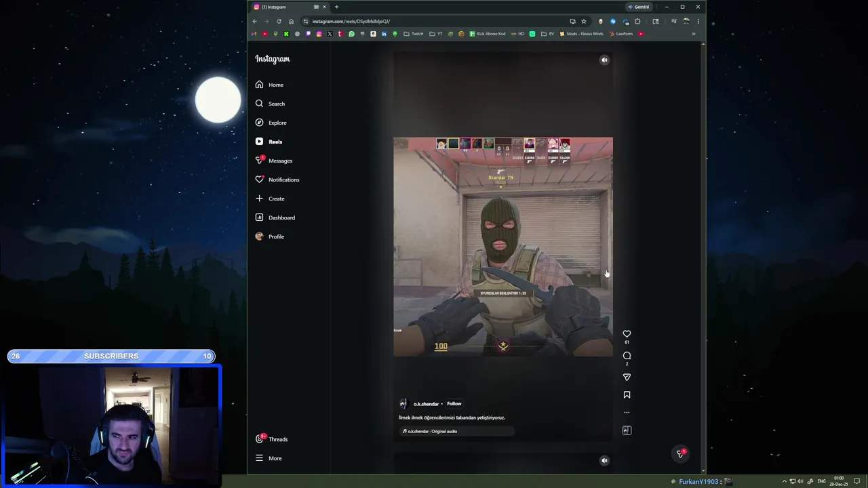
Task: Close the Instagram tab
Action: tap(324, 7)
